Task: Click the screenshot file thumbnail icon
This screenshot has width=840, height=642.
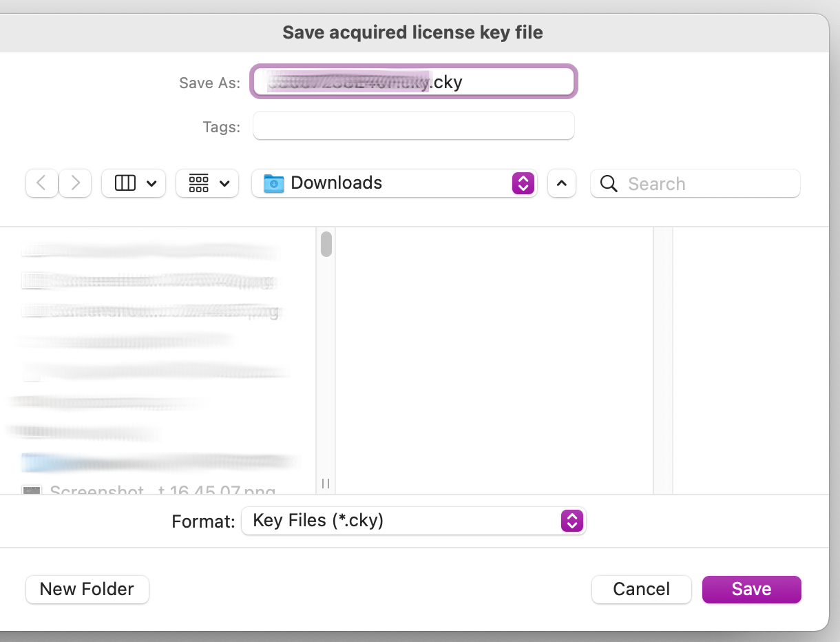Action: point(32,490)
